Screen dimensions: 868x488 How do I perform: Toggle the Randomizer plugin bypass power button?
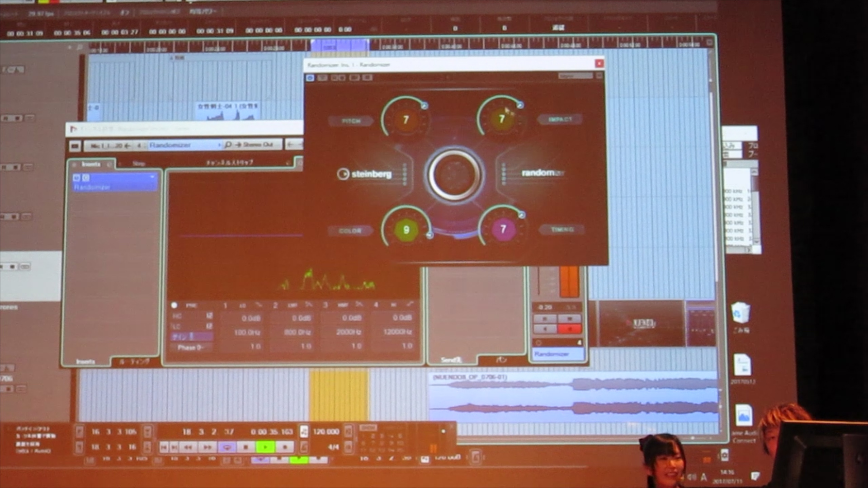pyautogui.click(x=310, y=78)
